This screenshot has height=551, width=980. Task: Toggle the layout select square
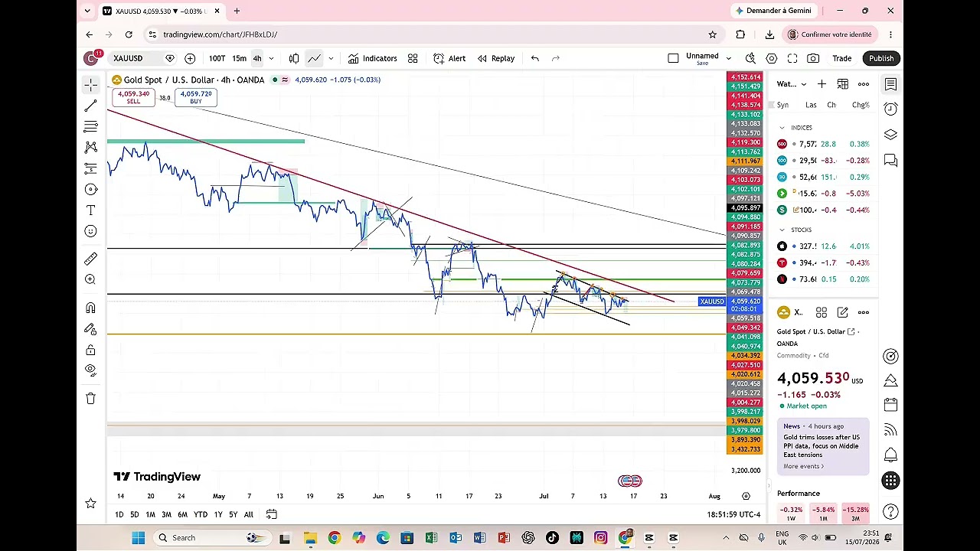[x=673, y=58]
